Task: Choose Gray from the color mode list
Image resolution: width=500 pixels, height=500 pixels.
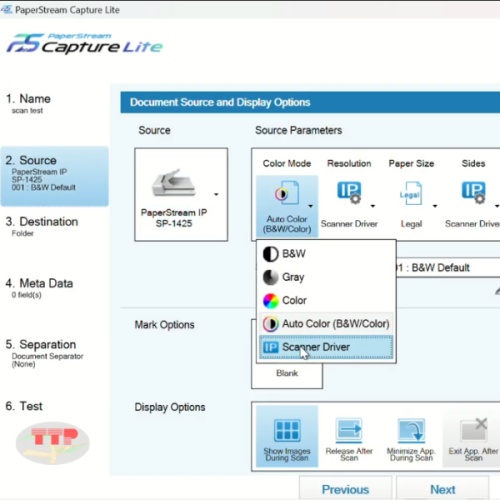Action: [x=326, y=277]
